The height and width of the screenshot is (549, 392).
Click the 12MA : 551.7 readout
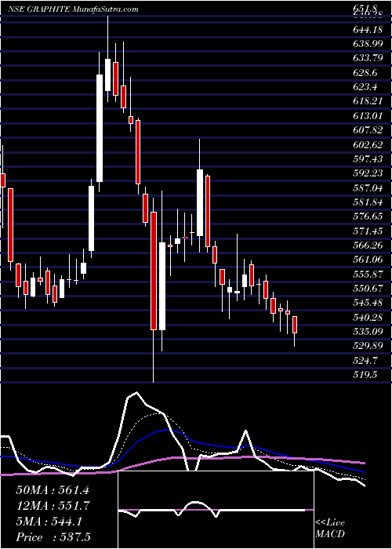pos(53,506)
